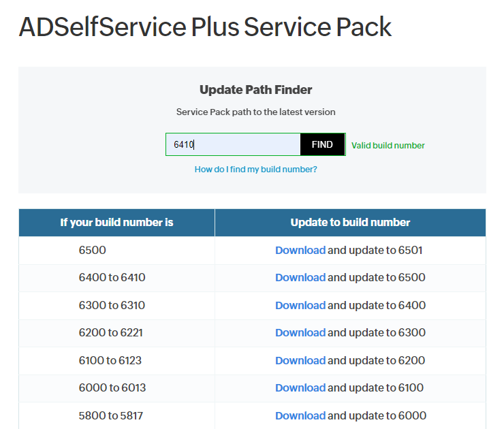Download the update to build 6300
This screenshot has width=504, height=429.
[x=300, y=333]
